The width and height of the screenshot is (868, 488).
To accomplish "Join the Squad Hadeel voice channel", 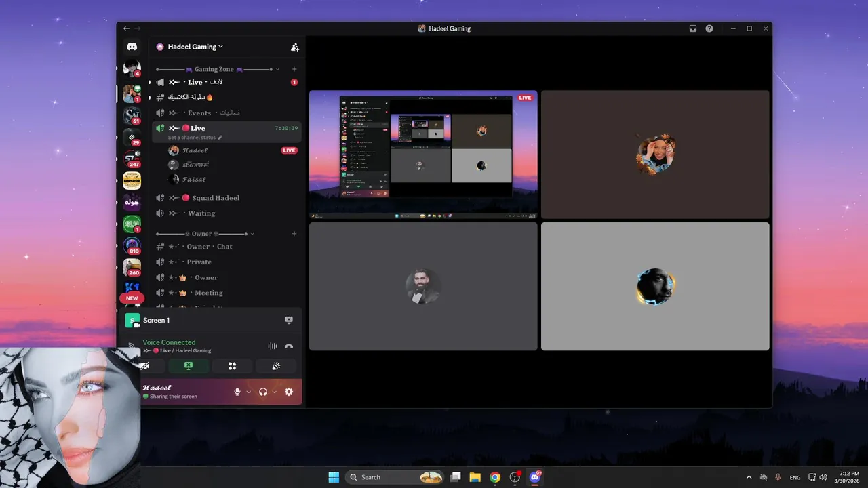I will point(226,198).
